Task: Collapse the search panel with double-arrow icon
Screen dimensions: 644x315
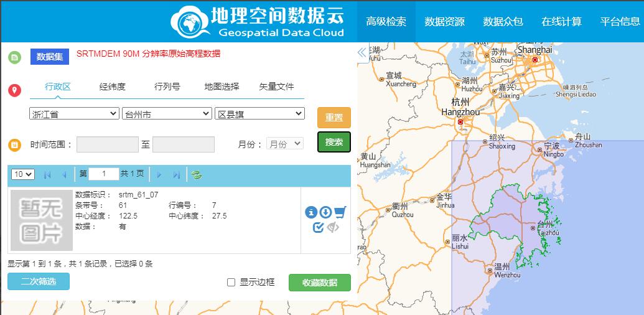Action: pyautogui.click(x=362, y=53)
